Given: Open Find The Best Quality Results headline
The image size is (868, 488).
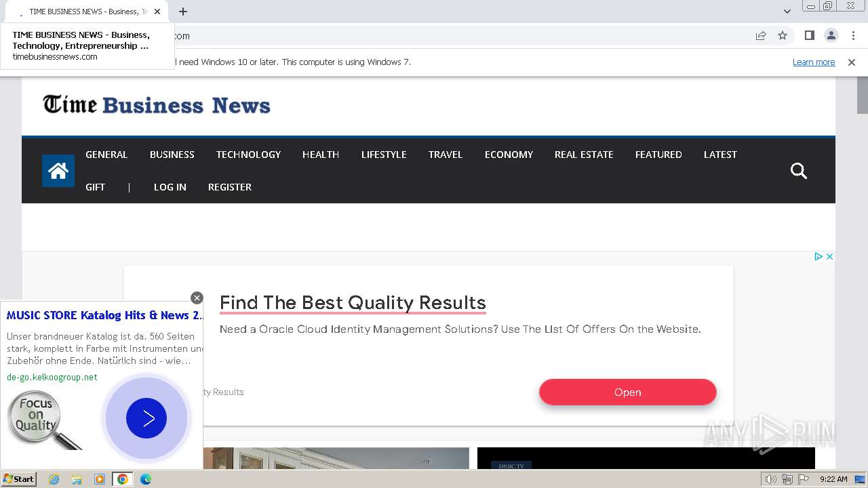Looking at the screenshot, I should 353,303.
